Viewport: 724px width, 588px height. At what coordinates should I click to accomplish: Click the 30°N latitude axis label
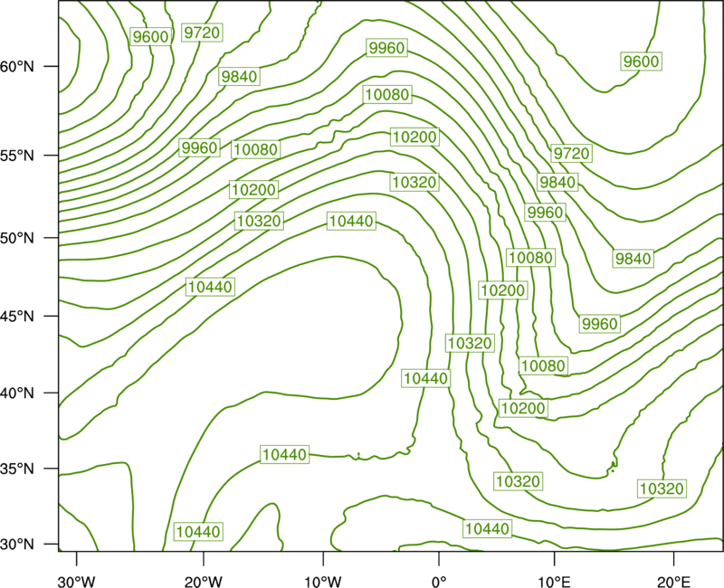[x=17, y=545]
